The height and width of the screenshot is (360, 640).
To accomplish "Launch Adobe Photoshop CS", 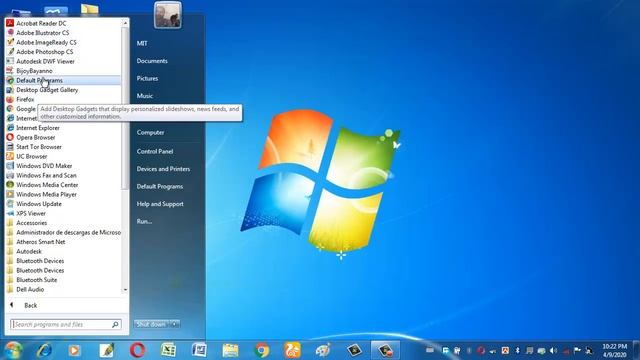I will 63,52.
